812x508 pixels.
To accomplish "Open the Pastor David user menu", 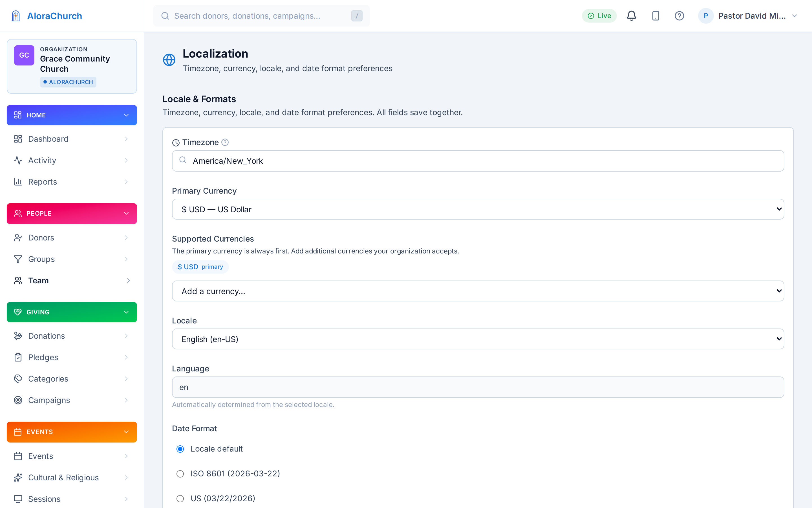I will pos(748,16).
